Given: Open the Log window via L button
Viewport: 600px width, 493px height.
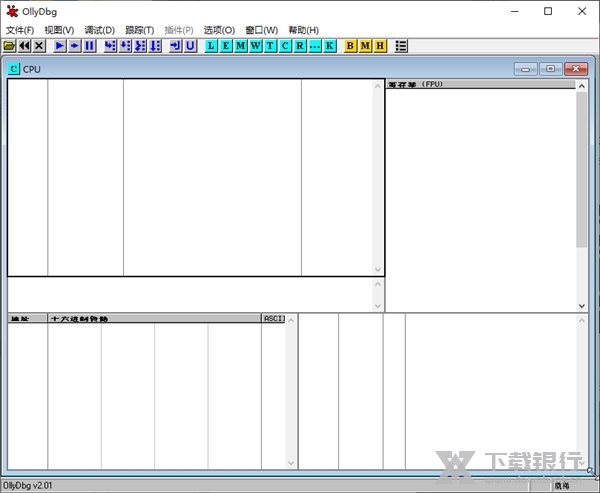Looking at the screenshot, I should click(x=211, y=46).
